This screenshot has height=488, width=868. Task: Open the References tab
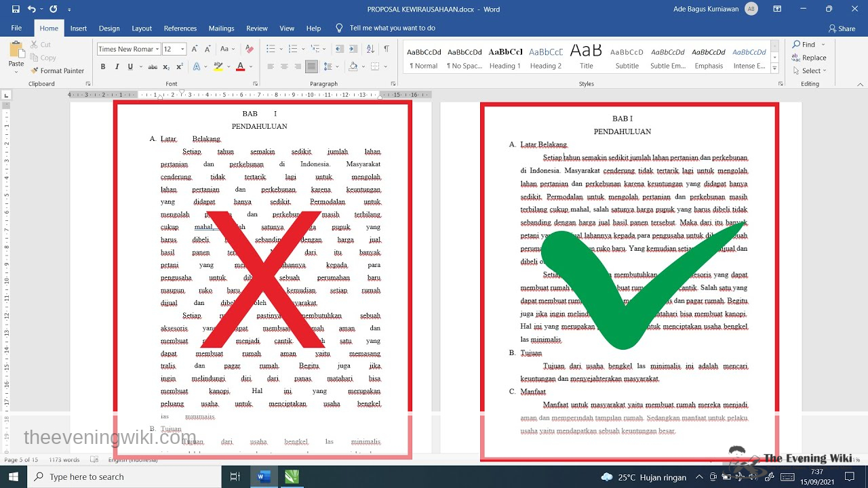click(180, 28)
